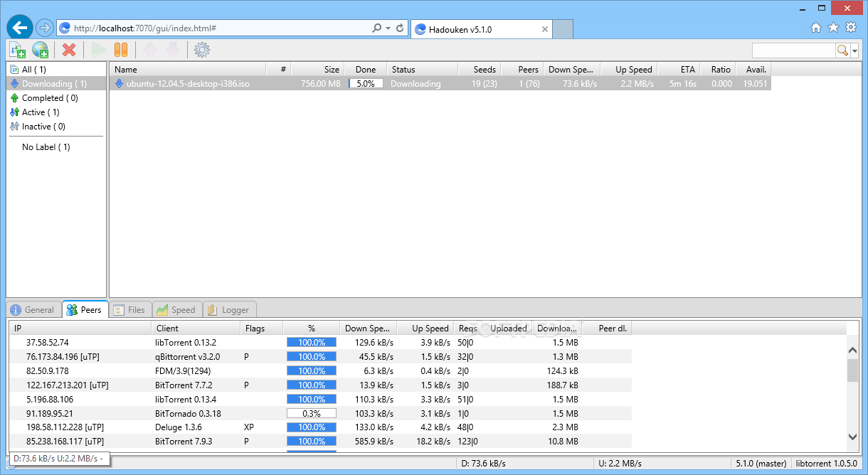Switch to the Peers details tab
This screenshot has height=475, width=868.
pyautogui.click(x=85, y=310)
